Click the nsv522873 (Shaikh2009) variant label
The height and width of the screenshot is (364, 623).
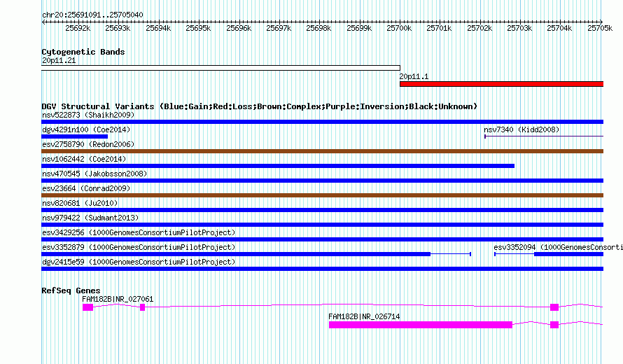[x=88, y=115]
